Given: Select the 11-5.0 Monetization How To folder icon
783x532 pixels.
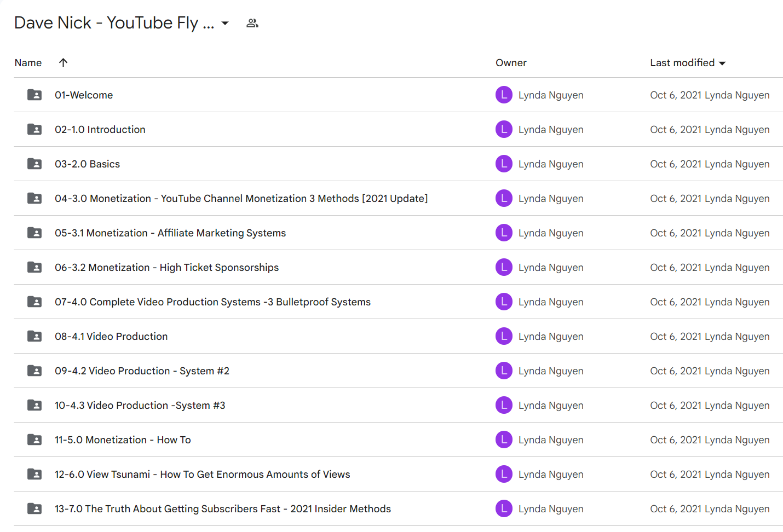Looking at the screenshot, I should click(34, 440).
